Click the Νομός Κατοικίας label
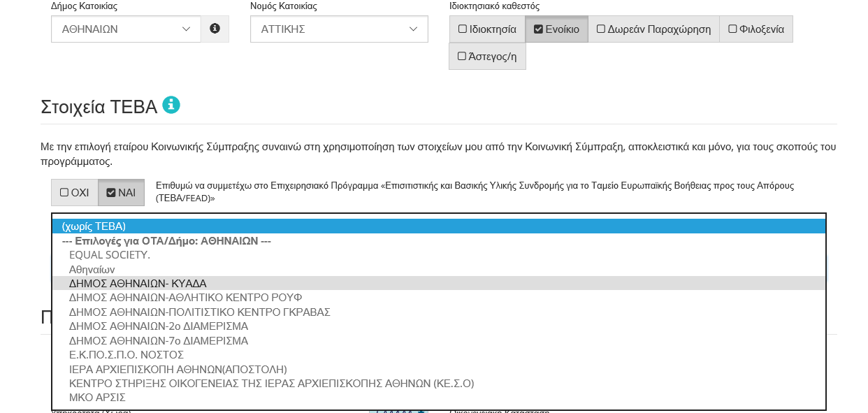This screenshot has height=413, width=868. point(284,6)
